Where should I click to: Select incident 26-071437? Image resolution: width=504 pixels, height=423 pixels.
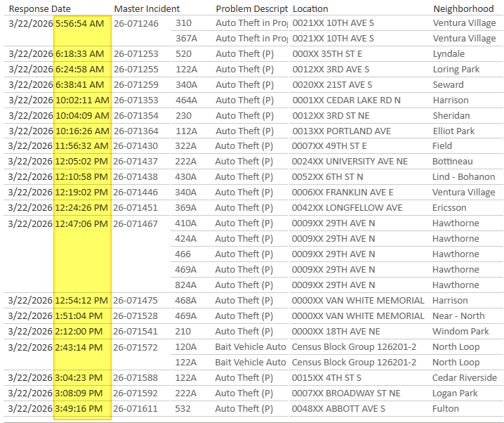pos(135,161)
